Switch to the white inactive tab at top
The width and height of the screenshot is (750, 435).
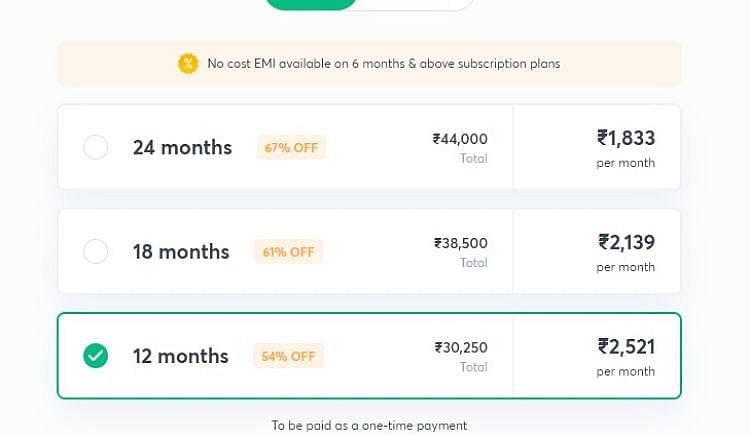(415, 4)
